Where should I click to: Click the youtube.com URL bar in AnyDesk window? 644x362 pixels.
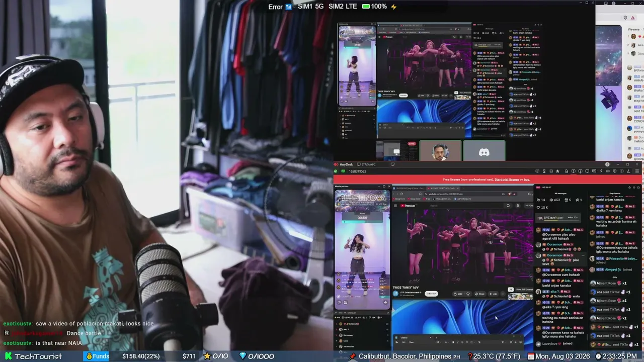463,194
